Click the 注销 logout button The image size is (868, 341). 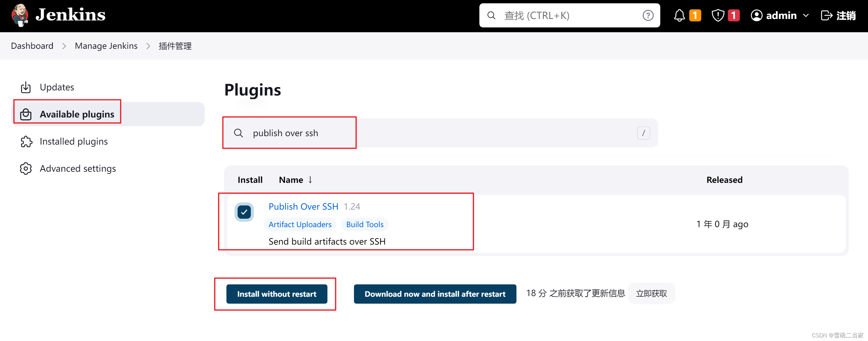coord(838,15)
